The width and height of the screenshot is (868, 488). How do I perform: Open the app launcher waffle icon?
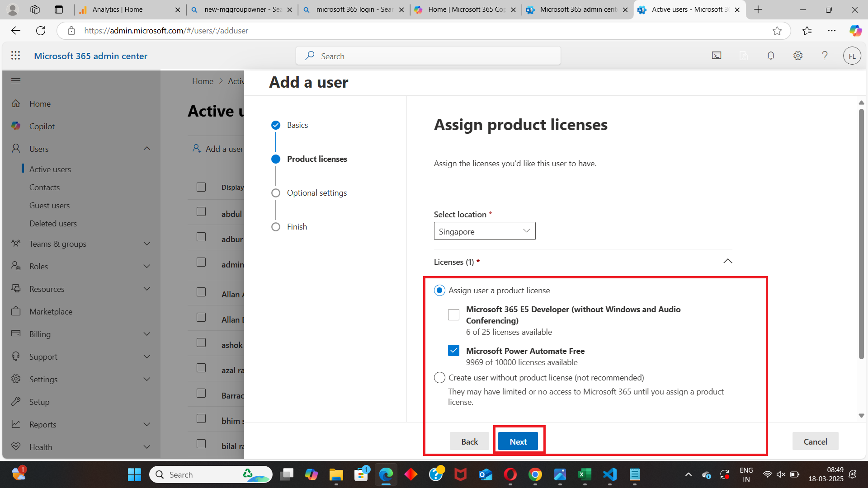pyautogui.click(x=16, y=56)
